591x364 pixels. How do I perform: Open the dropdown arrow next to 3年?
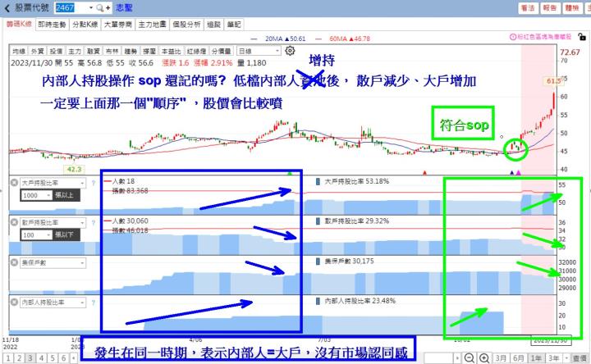566,357
